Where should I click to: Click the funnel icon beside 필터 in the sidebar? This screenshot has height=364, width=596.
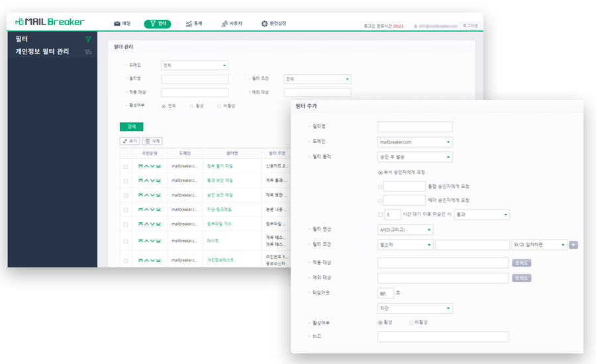click(88, 39)
